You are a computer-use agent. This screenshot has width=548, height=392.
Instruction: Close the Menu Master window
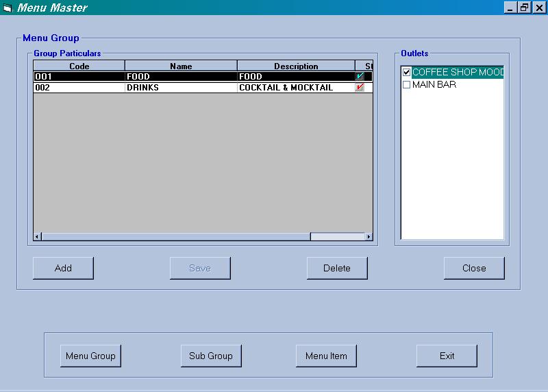pyautogui.click(x=539, y=8)
